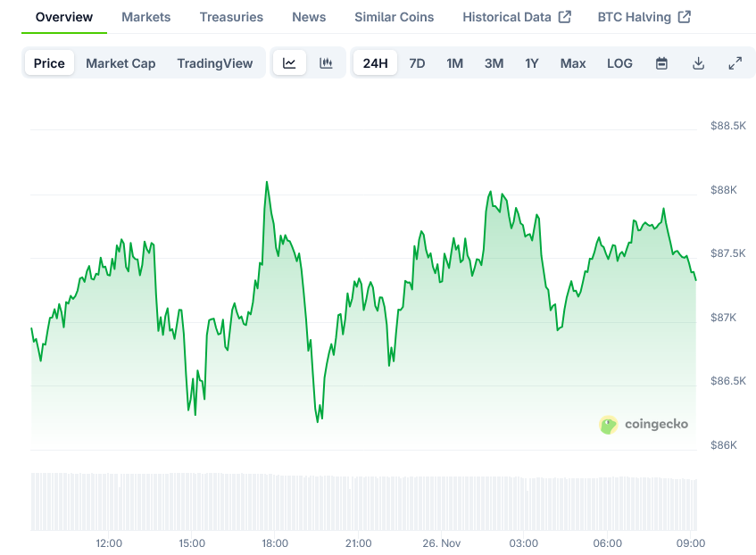This screenshot has width=756, height=555.
Task: Click the volume bars below the chart
Action: [x=357, y=501]
